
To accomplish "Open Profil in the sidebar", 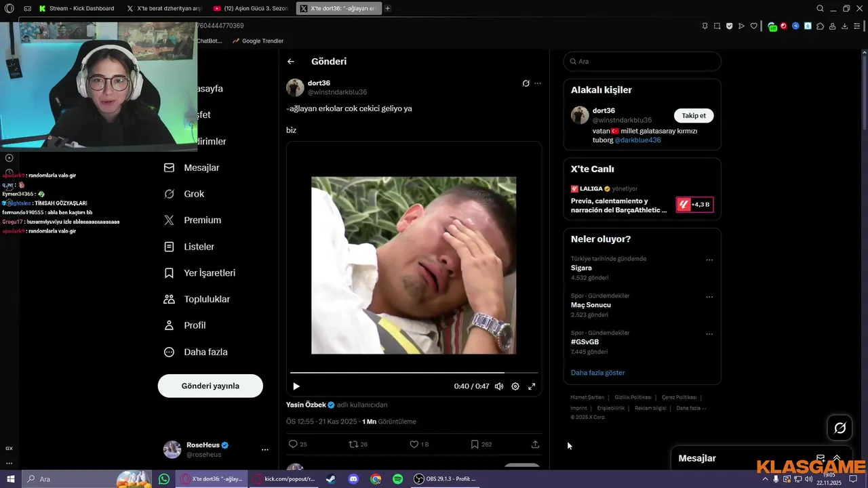I will [185, 325].
